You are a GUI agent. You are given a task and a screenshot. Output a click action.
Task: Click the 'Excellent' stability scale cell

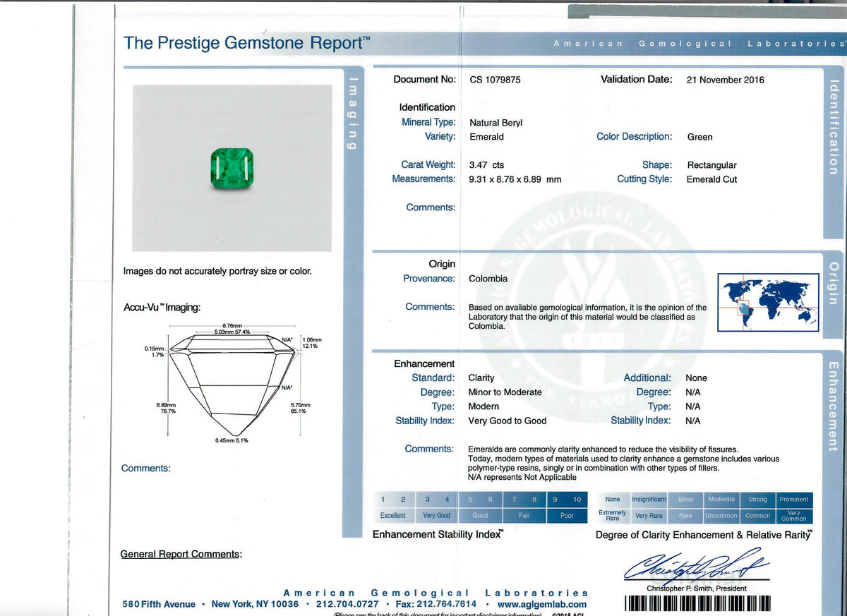point(393,516)
